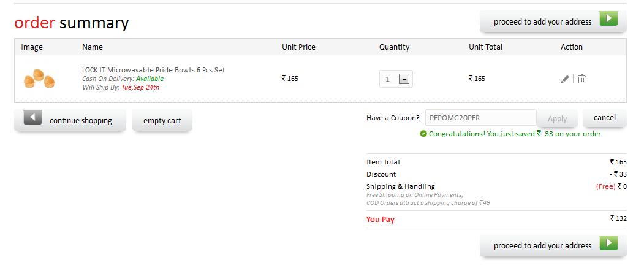Open the quantity dropdown arrow
The width and height of the screenshot is (644, 273).
404,79
